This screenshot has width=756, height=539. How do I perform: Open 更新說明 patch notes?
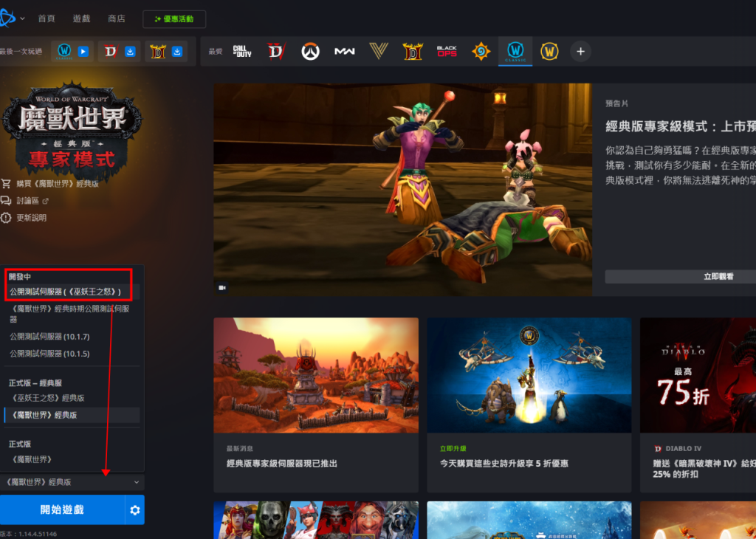point(31,218)
